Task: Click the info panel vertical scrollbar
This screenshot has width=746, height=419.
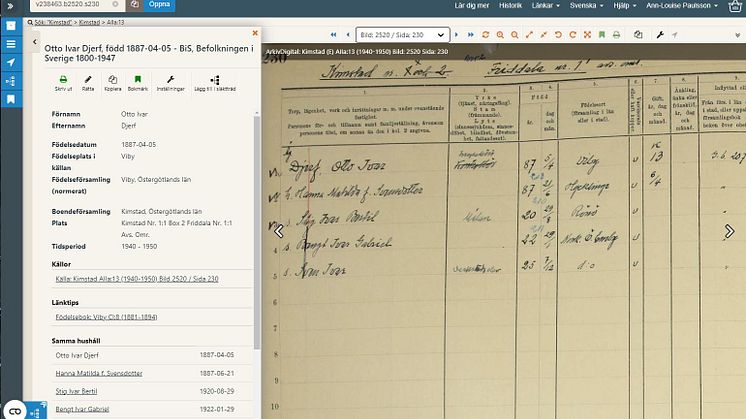Action: (x=257, y=233)
